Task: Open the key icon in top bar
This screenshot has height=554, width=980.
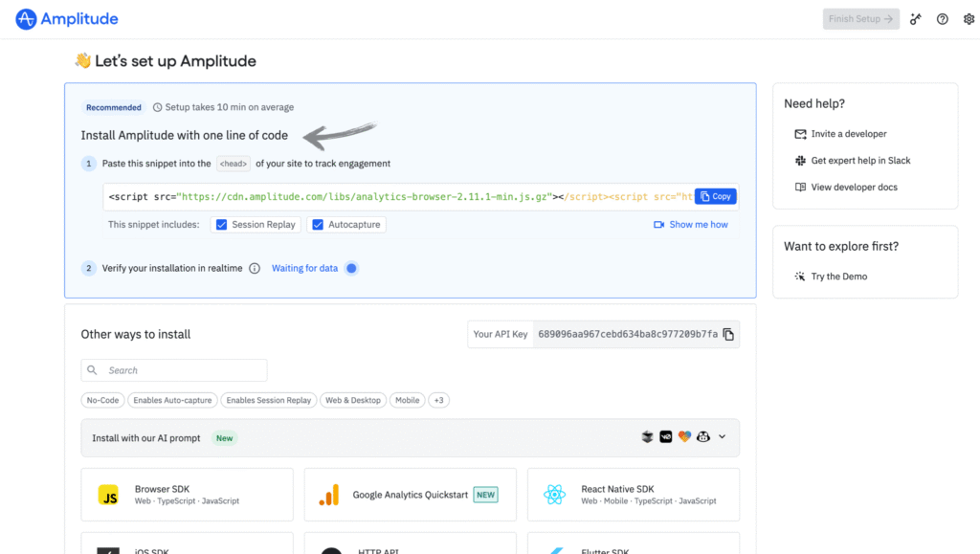Action: click(916, 19)
